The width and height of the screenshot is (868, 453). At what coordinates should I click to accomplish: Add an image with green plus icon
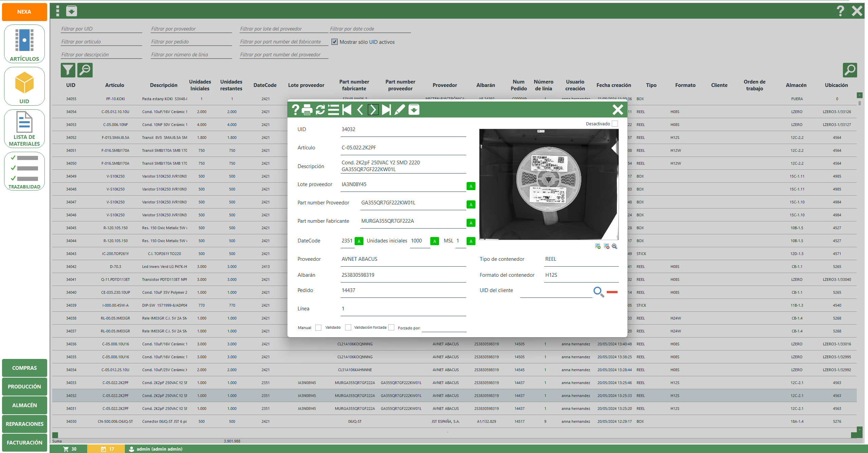[x=598, y=246]
